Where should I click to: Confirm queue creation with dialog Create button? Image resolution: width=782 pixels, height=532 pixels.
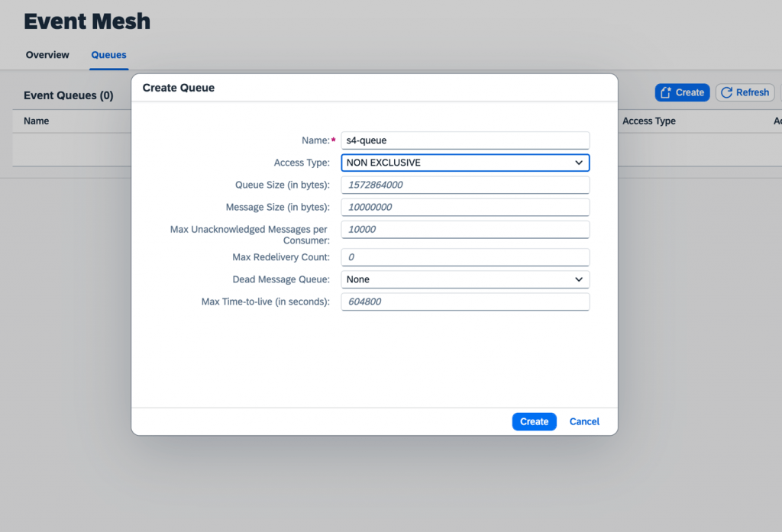[534, 422]
